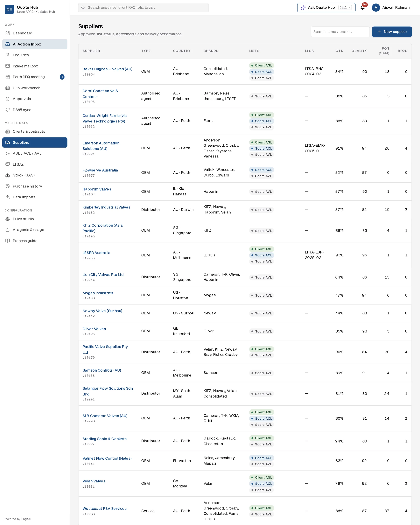Screen dimensions: 420x525
Task: Open Ask Quote Hub assistant
Action: (x=326, y=8)
